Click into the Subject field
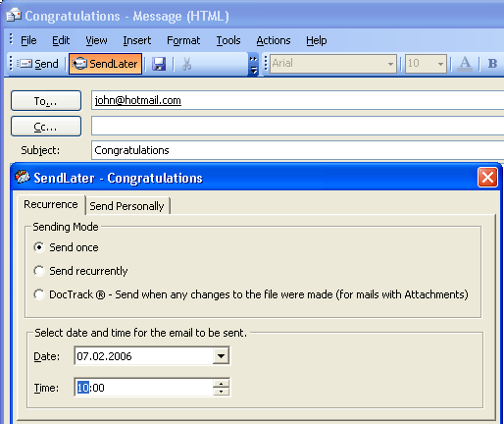 pyautogui.click(x=297, y=150)
